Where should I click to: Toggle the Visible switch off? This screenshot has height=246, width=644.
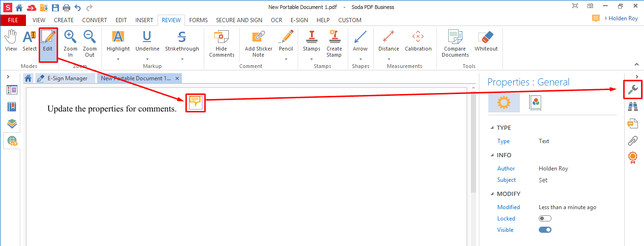pos(545,230)
